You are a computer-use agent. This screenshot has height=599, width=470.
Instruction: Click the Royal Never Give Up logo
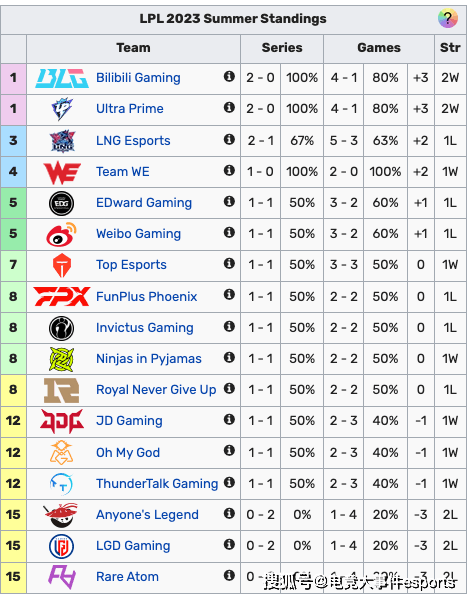click(62, 390)
